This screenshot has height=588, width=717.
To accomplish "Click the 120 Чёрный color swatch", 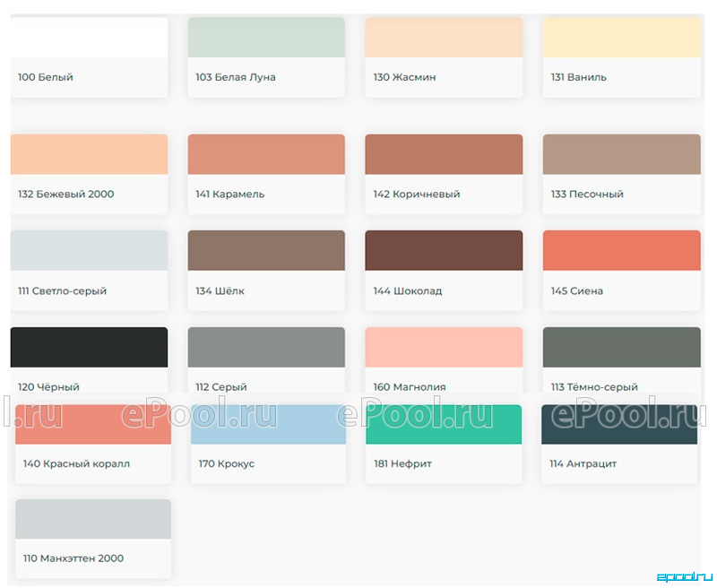I will point(89,347).
